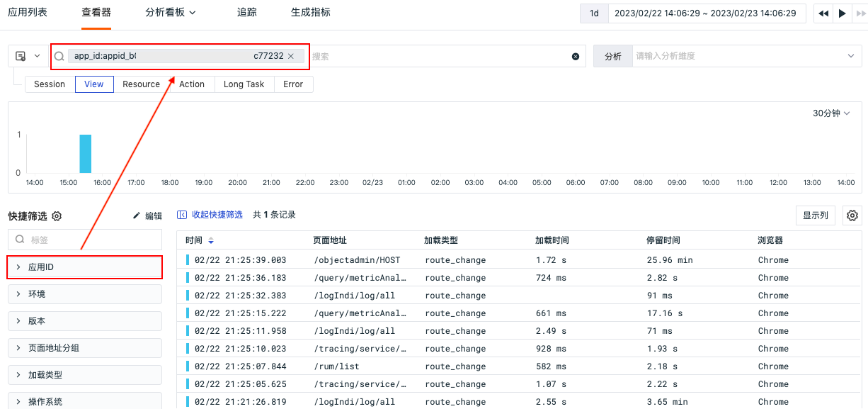This screenshot has height=409, width=868.
Task: Click the rewind time icon
Action: click(x=823, y=13)
